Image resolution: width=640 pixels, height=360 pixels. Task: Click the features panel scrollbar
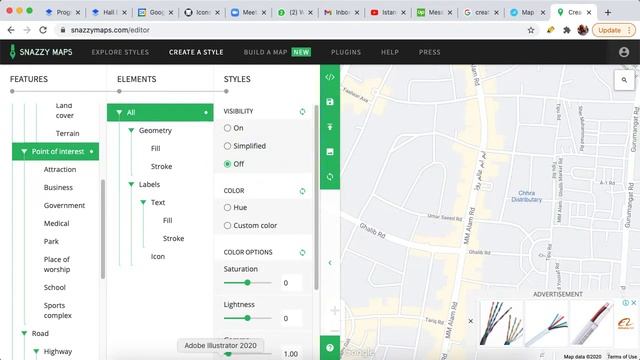103,229
